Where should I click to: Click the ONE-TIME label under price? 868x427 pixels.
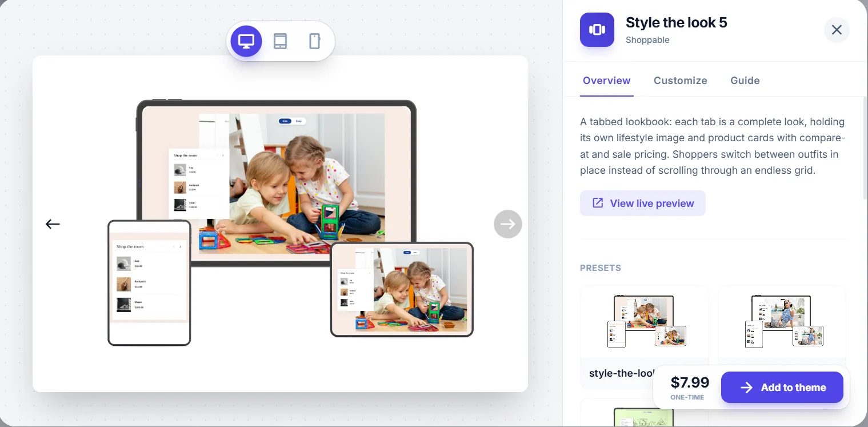[x=687, y=397]
